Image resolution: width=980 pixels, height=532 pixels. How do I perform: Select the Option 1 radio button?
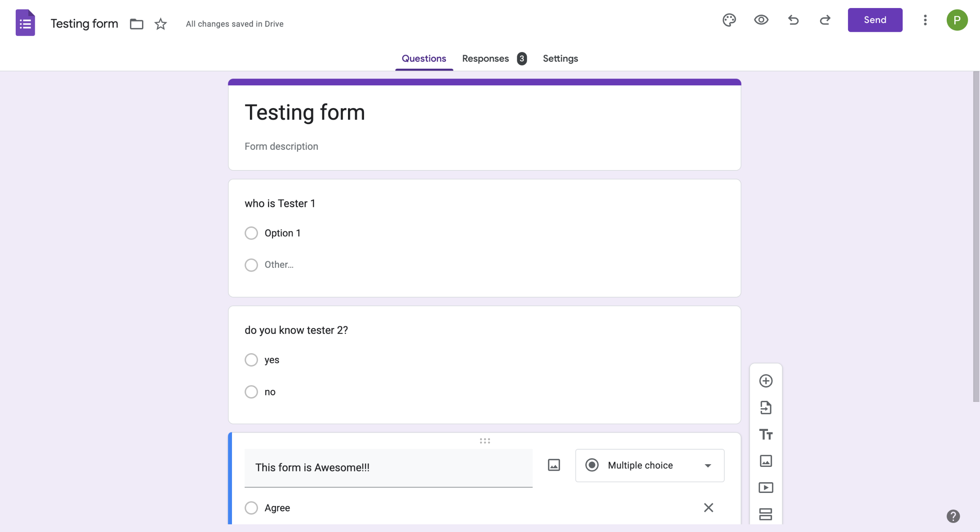pos(251,233)
